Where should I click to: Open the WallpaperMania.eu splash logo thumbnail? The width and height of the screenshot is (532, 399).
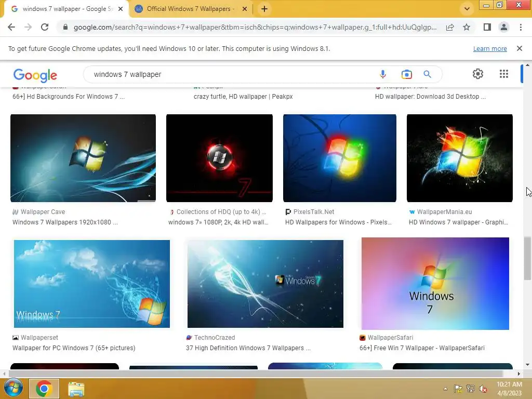coord(459,158)
